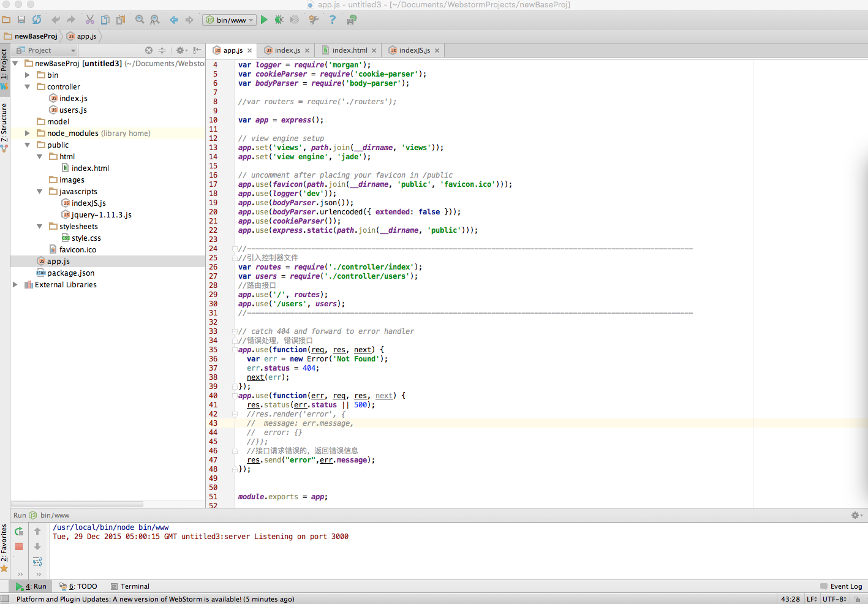Toggle soft wraps in Run console

[x=37, y=561]
